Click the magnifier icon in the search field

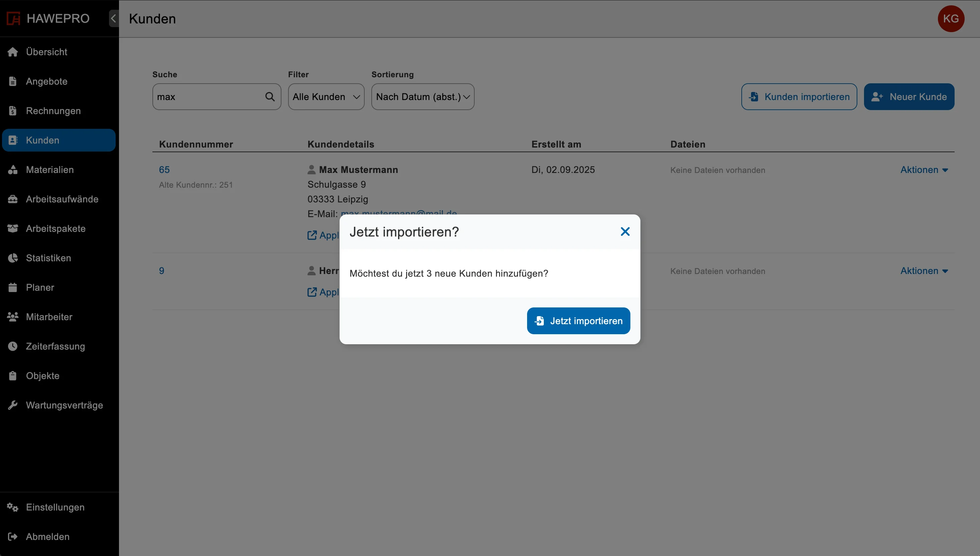click(x=270, y=97)
